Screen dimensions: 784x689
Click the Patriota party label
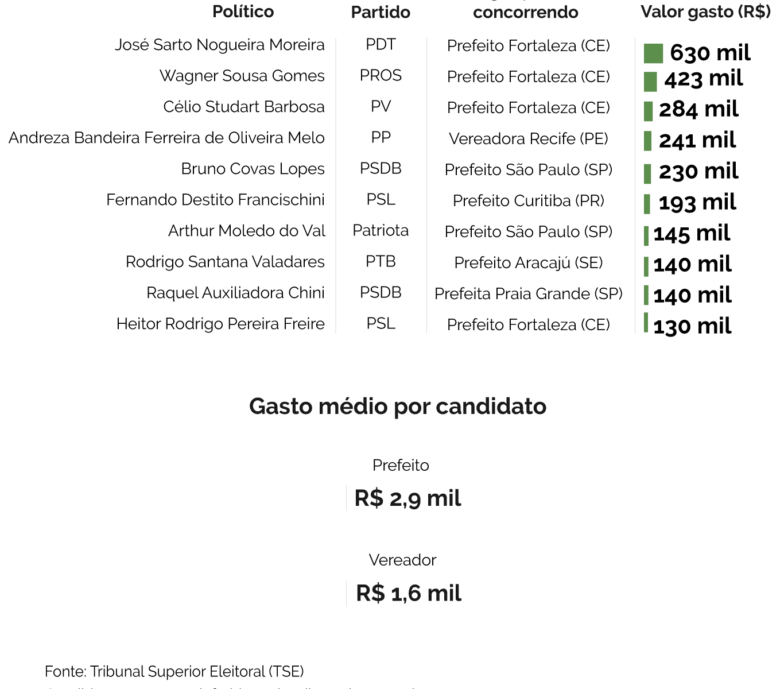click(x=381, y=231)
